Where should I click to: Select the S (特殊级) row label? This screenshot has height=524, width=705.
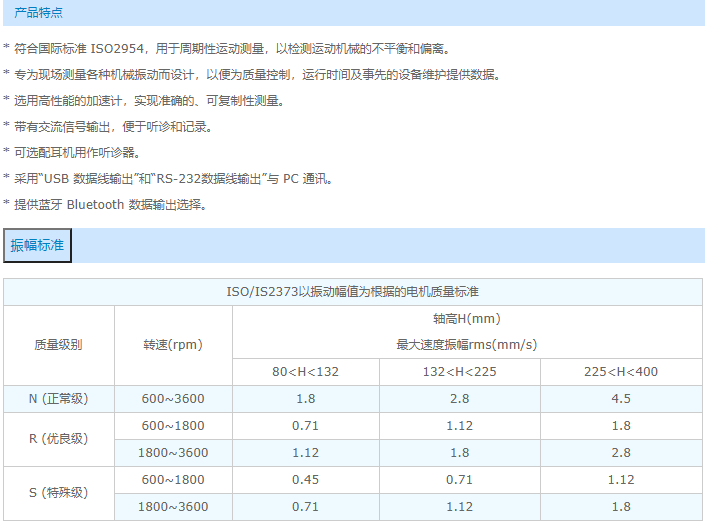coord(59,493)
